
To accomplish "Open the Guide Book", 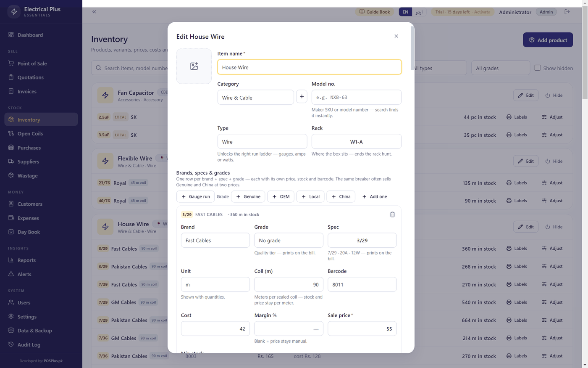I will pos(375,12).
